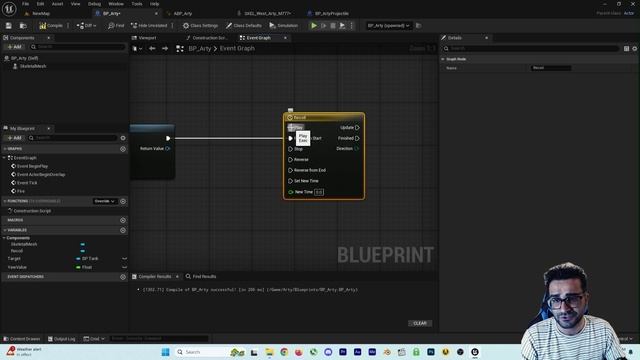This screenshot has height=360, width=640.
Task: Open the Diff dropdown in the toolbar
Action: pyautogui.click(x=86, y=26)
